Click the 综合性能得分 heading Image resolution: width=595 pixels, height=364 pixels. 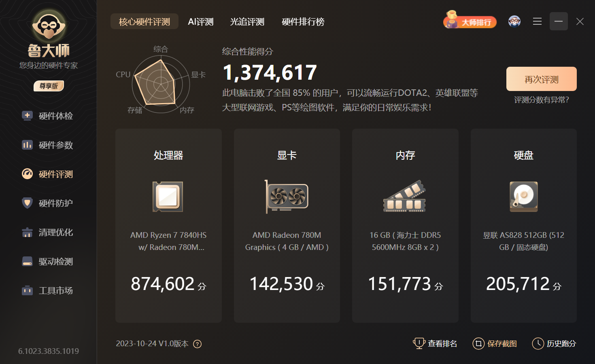(x=248, y=52)
